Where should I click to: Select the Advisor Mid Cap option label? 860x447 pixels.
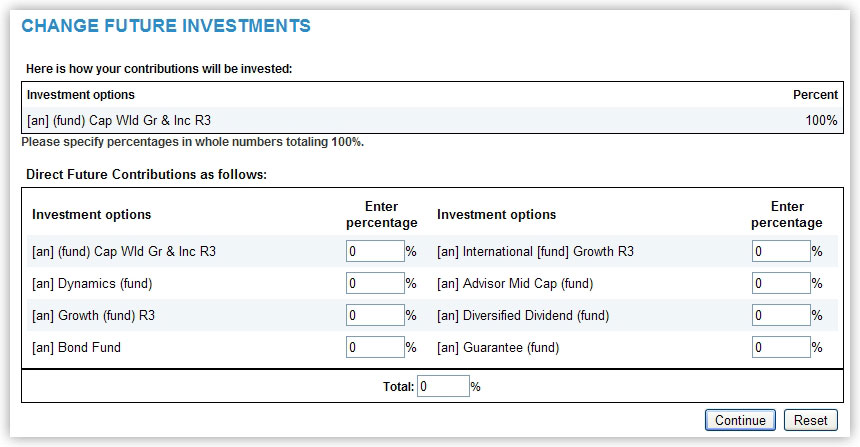tap(515, 284)
